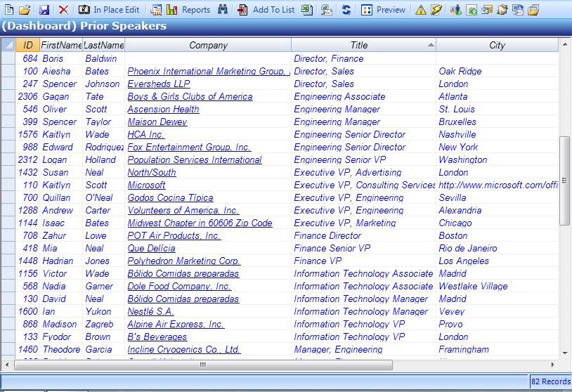Click the vertical scrollbar down arrow
The image size is (572, 392).
coord(565,353)
